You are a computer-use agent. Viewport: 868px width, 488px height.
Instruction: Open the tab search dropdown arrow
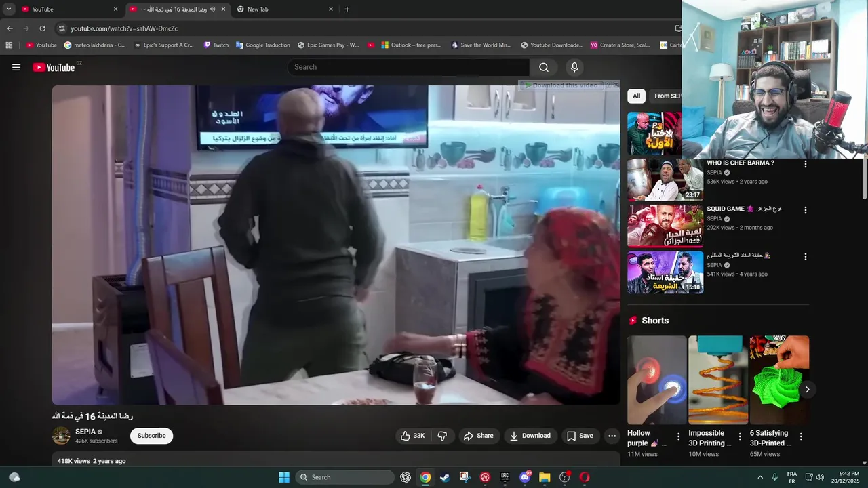[9, 9]
